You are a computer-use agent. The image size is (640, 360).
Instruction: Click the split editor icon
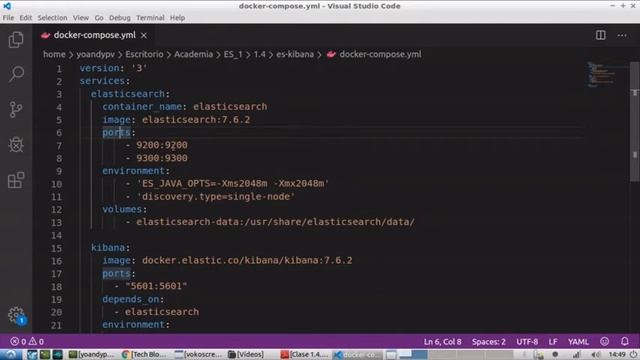point(600,36)
